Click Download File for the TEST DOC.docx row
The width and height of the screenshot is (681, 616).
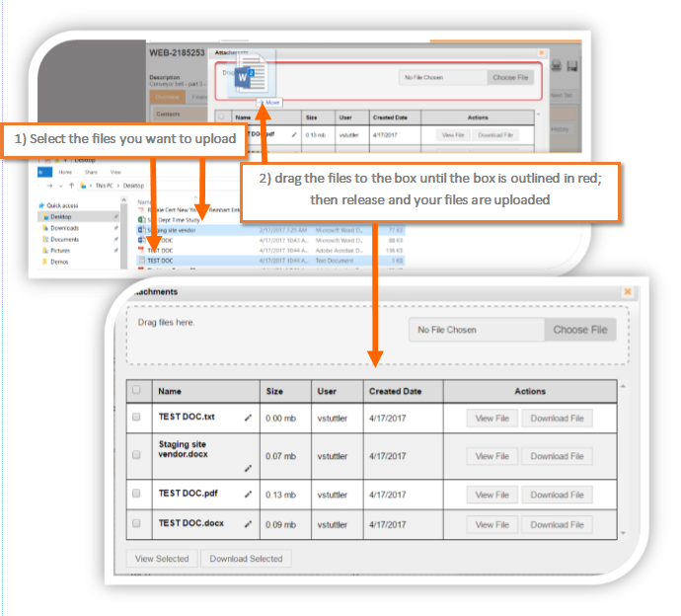pyautogui.click(x=557, y=524)
